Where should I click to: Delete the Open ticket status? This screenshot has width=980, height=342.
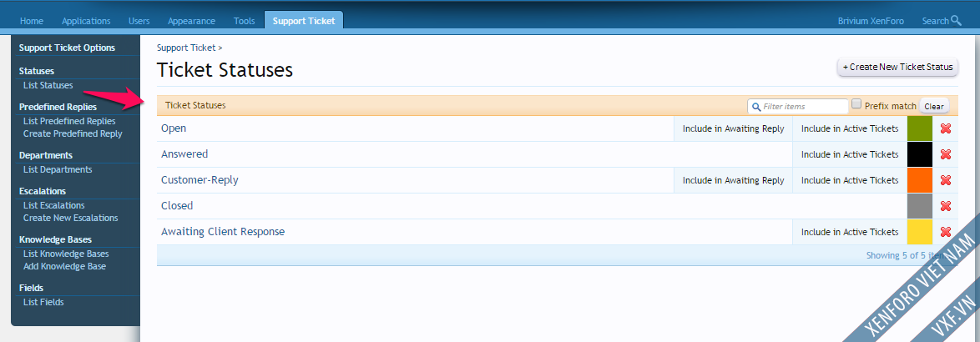tap(946, 128)
